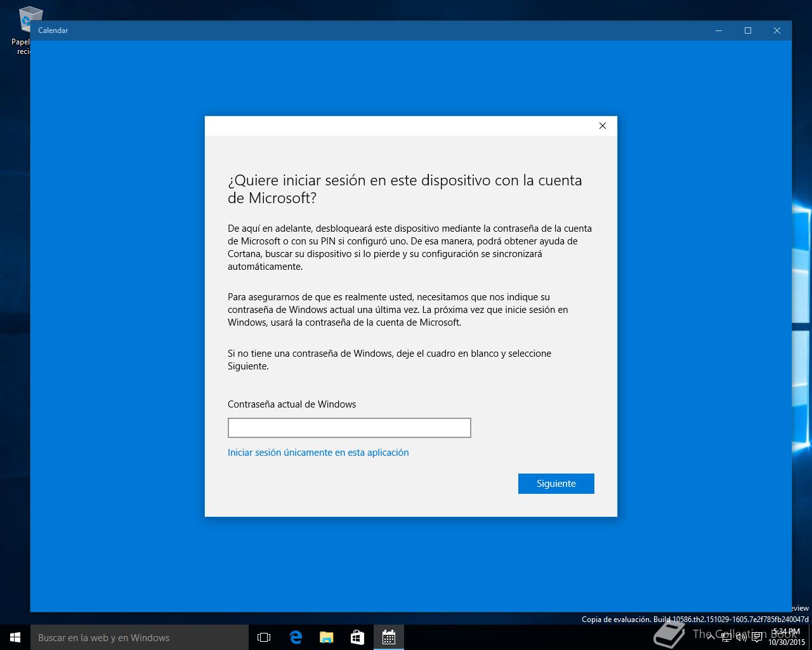
Task: Open File Explorer from taskbar
Action: [326, 637]
